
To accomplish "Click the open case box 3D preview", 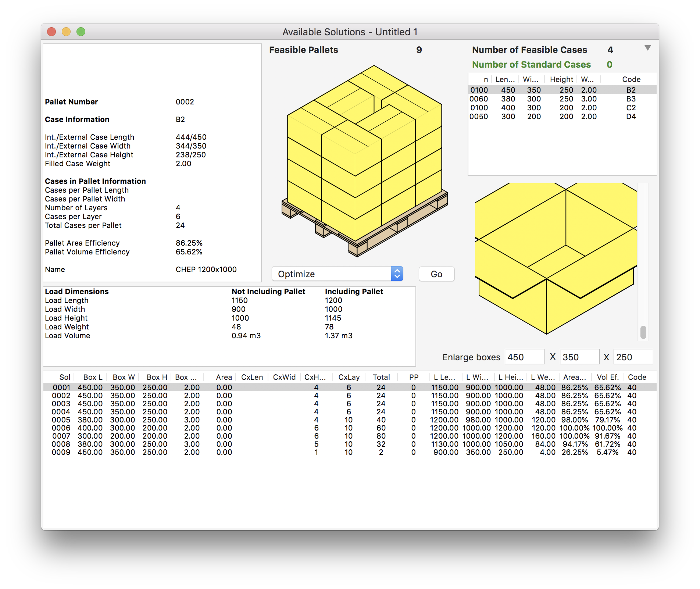I will (x=556, y=258).
